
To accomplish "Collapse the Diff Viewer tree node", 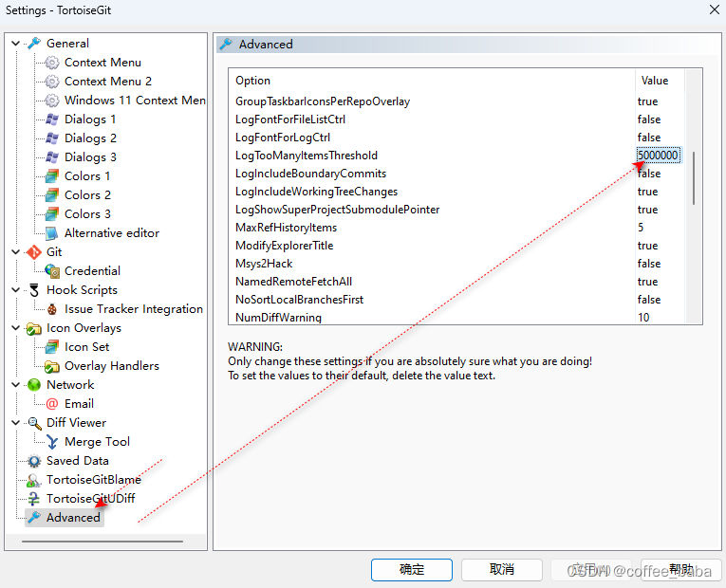I will 16,423.
